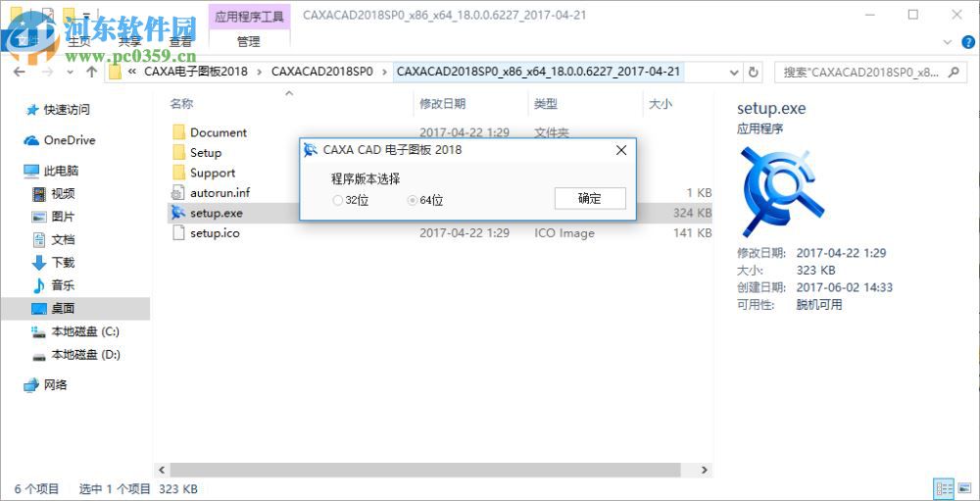
Task: Confirm with the 确定 button
Action: click(x=589, y=199)
